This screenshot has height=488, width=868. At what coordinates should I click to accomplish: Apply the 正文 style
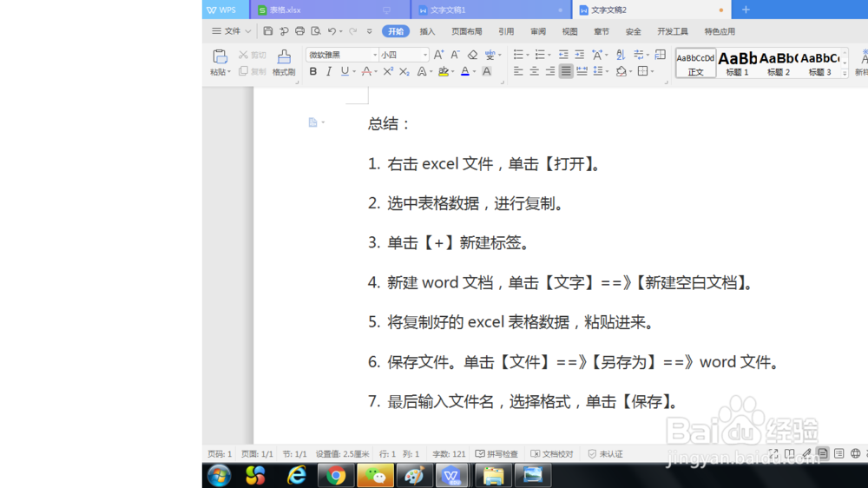696,63
